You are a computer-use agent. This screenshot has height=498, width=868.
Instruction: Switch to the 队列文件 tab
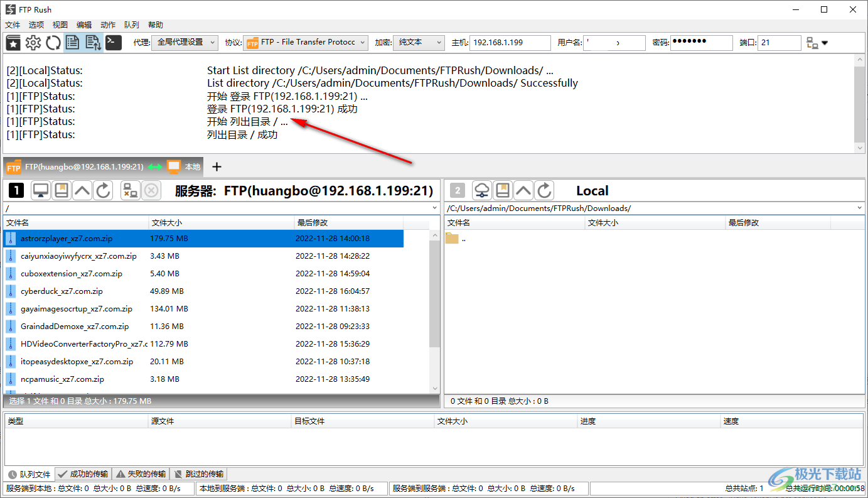pos(29,474)
